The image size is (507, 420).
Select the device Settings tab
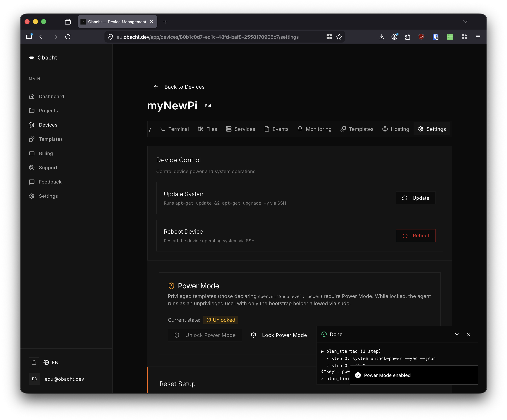point(432,129)
